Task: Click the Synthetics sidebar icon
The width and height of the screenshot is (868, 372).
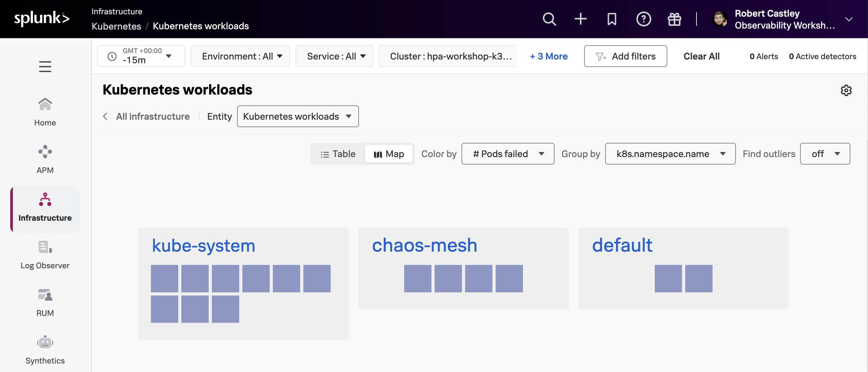Action: click(x=44, y=342)
